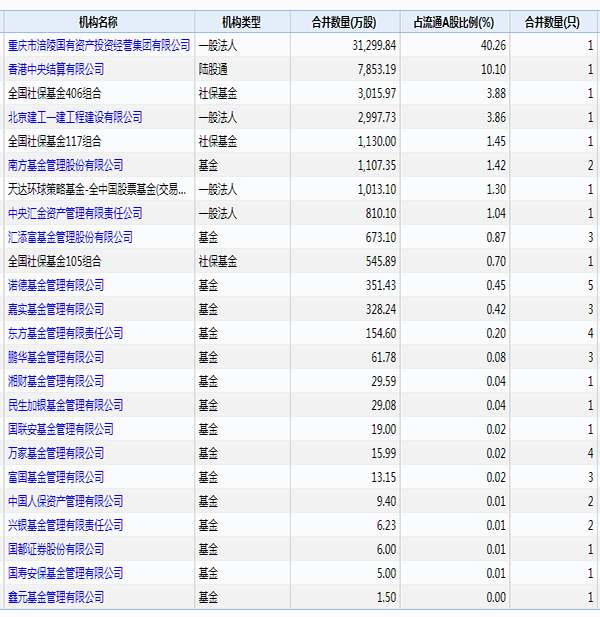Click the 北京建工一建工程建设有限公司 link
The height and width of the screenshot is (617, 600).
[x=75, y=117]
